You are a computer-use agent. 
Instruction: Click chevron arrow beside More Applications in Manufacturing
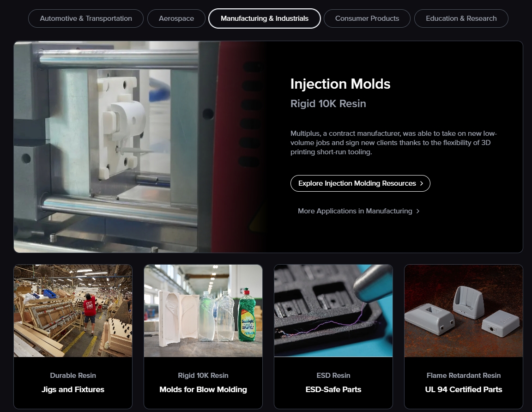click(x=418, y=211)
